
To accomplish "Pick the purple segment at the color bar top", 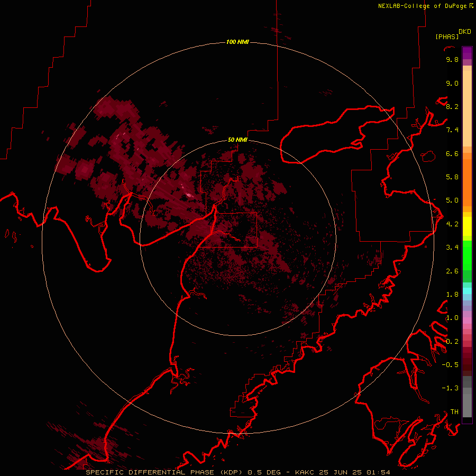I will click(x=467, y=53).
